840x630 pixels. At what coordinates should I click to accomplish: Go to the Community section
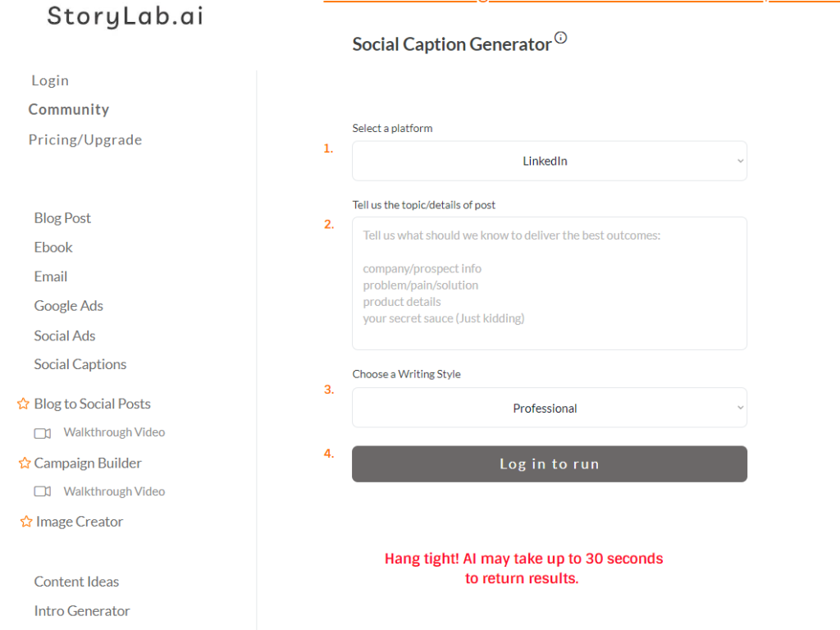point(69,109)
